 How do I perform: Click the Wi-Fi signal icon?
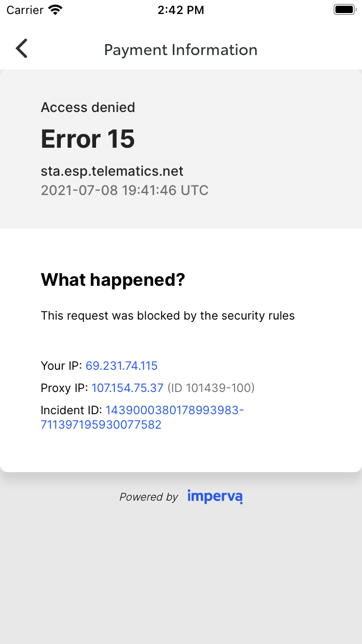point(56,10)
